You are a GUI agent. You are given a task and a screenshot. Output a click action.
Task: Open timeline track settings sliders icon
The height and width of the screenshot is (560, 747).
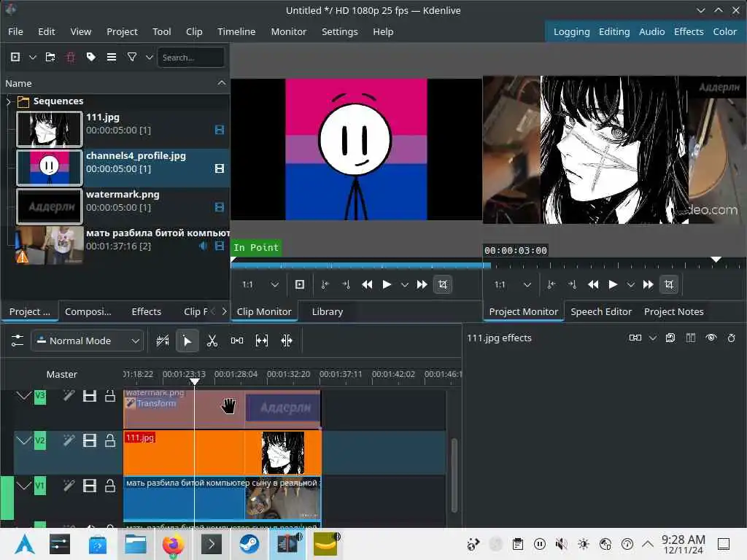(x=18, y=341)
